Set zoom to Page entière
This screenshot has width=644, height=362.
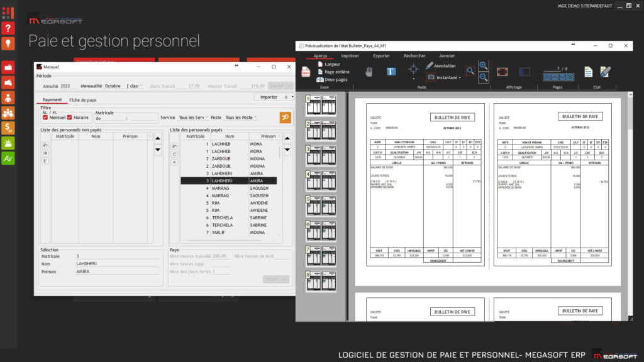point(333,72)
